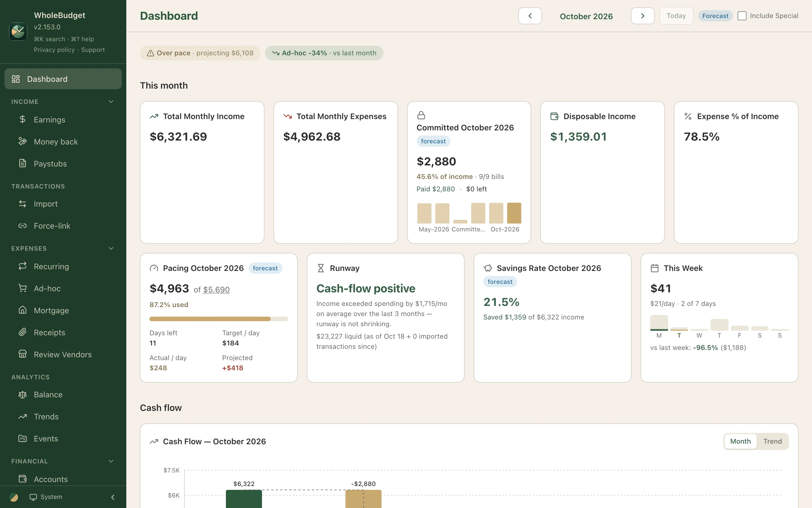Open the Ad-hoc expenses page
The height and width of the screenshot is (508, 812).
[x=63, y=288]
